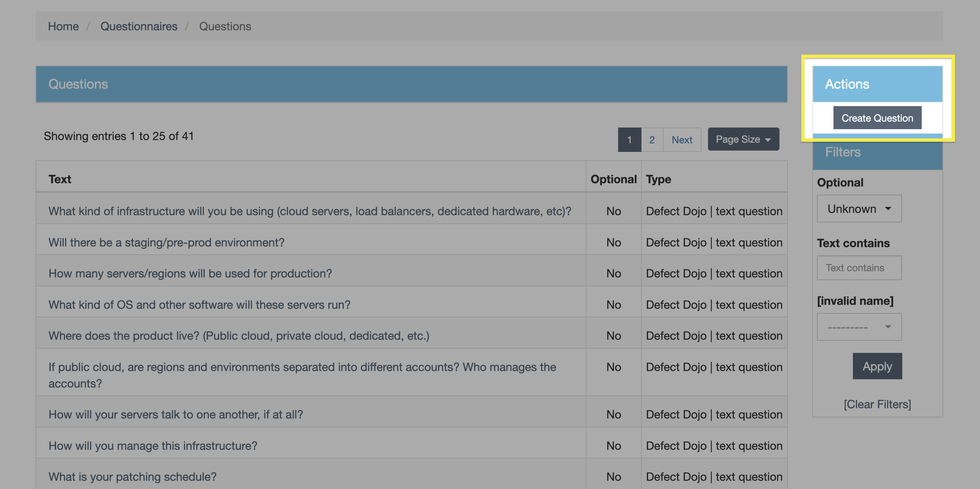Image resolution: width=980 pixels, height=489 pixels.
Task: Focus the Text contains input field
Action: [859, 268]
